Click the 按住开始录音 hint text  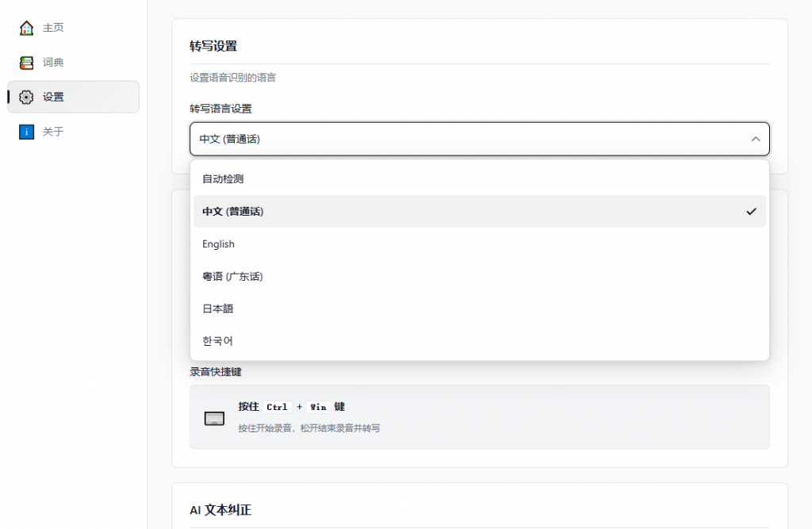[308, 428]
